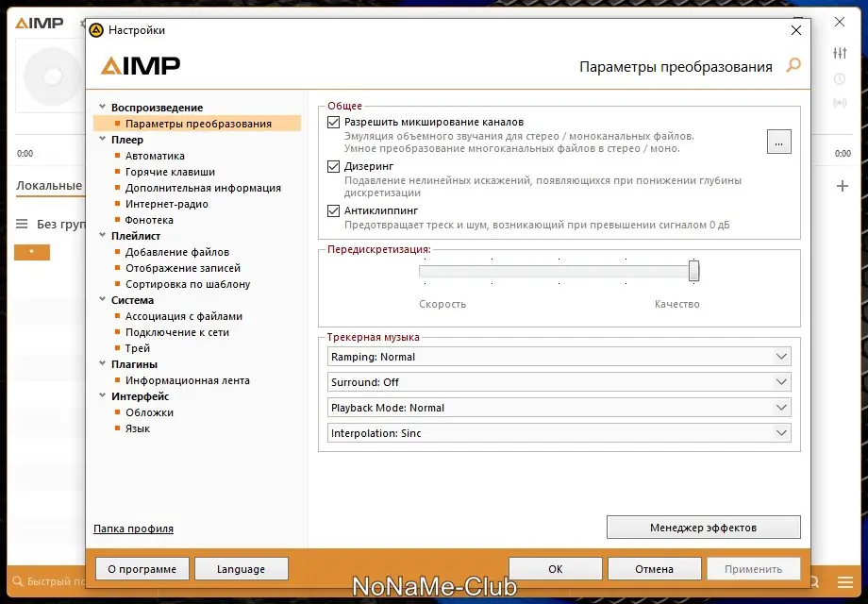The width and height of the screenshot is (868, 604).
Task: Open the Ramping: Normal dropdown
Action: point(559,357)
